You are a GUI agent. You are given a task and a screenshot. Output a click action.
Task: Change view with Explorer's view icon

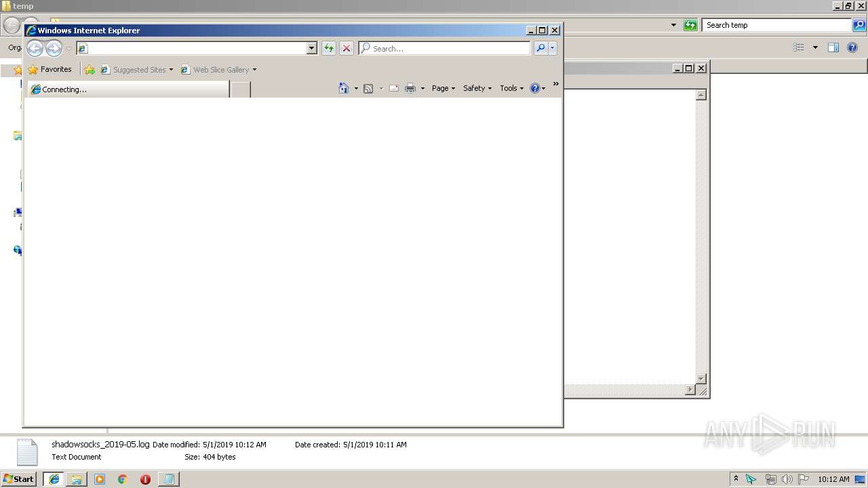(x=799, y=47)
